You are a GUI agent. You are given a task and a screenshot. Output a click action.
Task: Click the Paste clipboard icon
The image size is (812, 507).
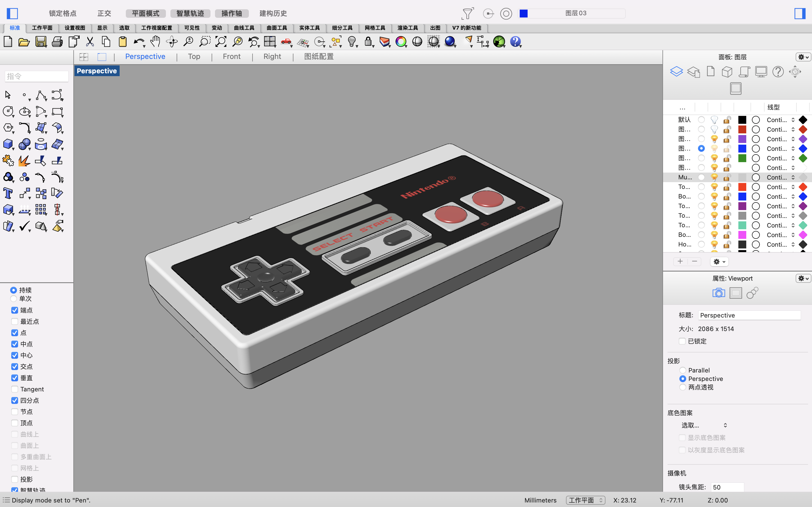click(x=123, y=41)
